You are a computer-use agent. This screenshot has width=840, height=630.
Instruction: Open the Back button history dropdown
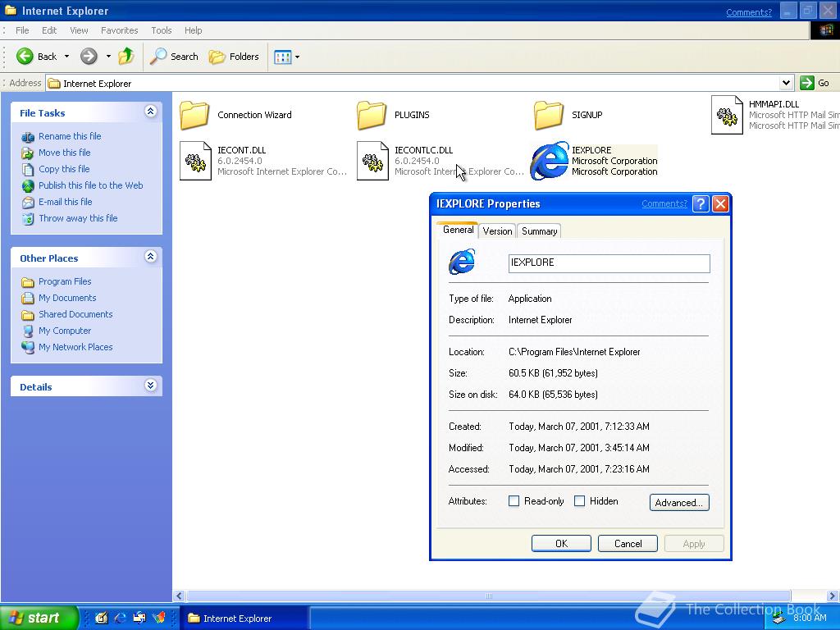(66, 57)
